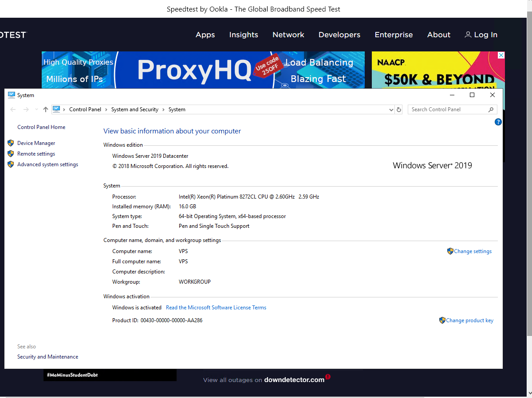Go to Control Panel Home
Screen dimensions: 532x398
[41, 127]
